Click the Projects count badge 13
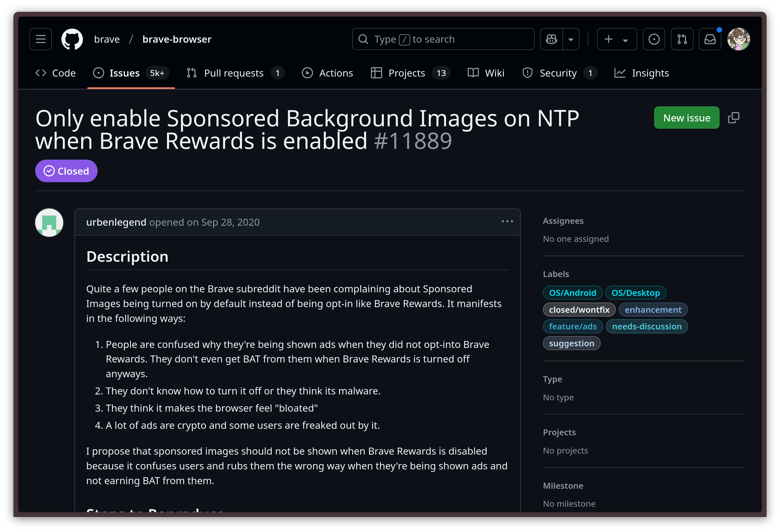The width and height of the screenshot is (780, 532). pyautogui.click(x=441, y=73)
